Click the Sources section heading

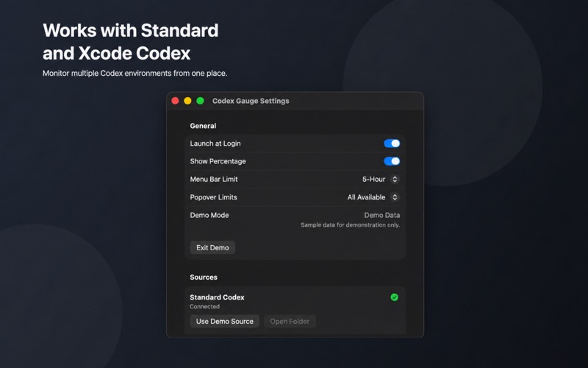204,277
